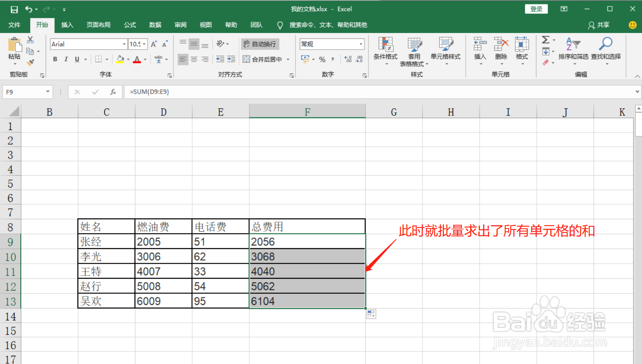
Task: Open the 公式 ribbon tab
Action: 129,25
